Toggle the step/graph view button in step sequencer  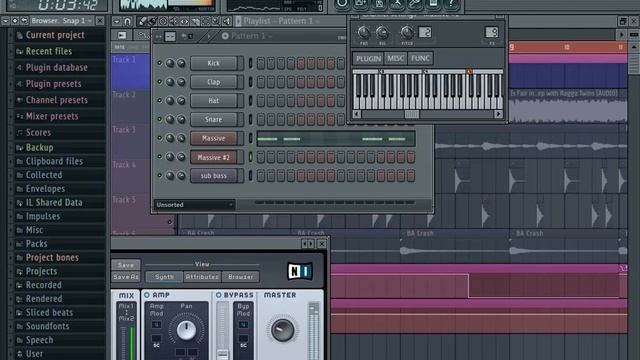pos(170,36)
